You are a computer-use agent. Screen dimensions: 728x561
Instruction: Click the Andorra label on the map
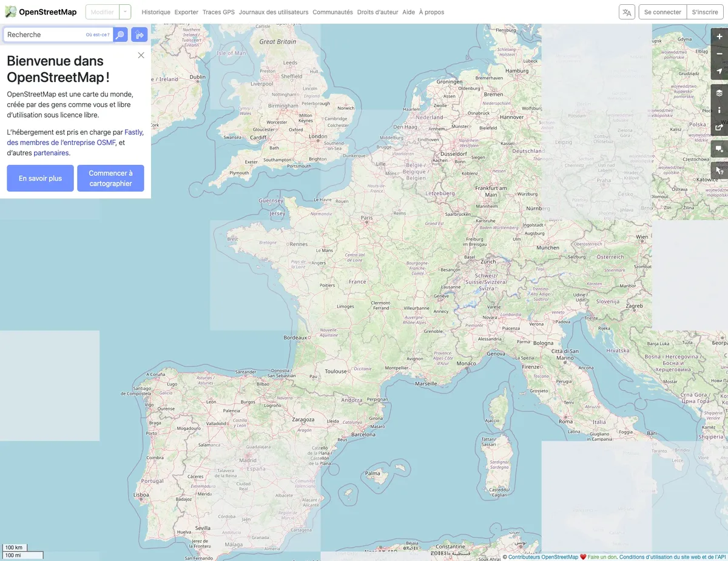[352, 400]
